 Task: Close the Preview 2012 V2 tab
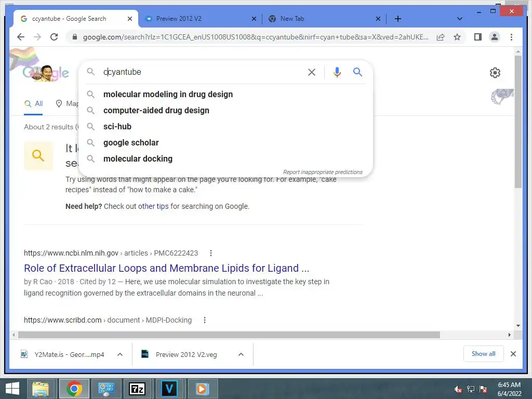pos(254,19)
